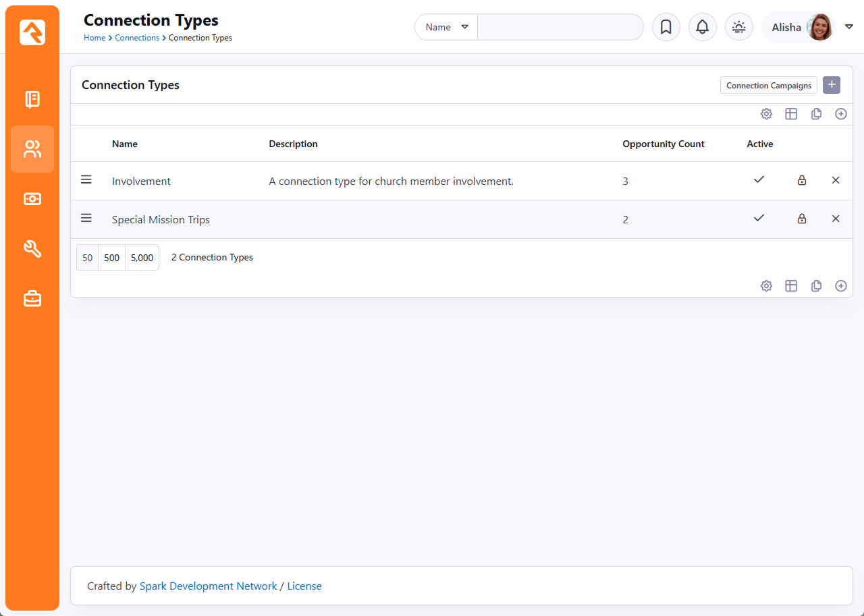Expand the Alisha user menu arrow
The width and height of the screenshot is (864, 616).
coord(849,27)
